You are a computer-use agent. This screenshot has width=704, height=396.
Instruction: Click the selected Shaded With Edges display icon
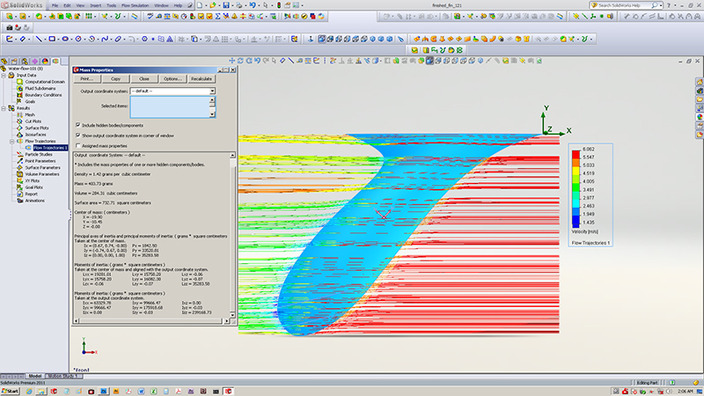coord(430,61)
